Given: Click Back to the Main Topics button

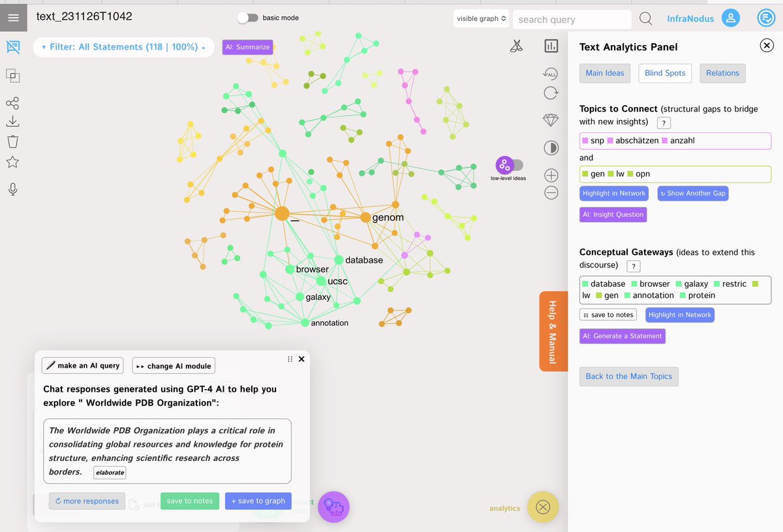Looking at the screenshot, I should [629, 376].
